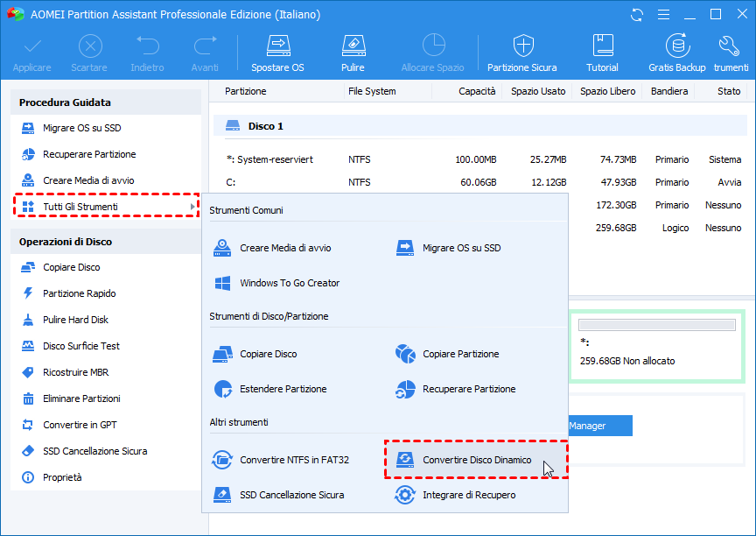Click the Procedura Guidata panel header
Viewport: 756px width, 536px height.
(x=106, y=102)
